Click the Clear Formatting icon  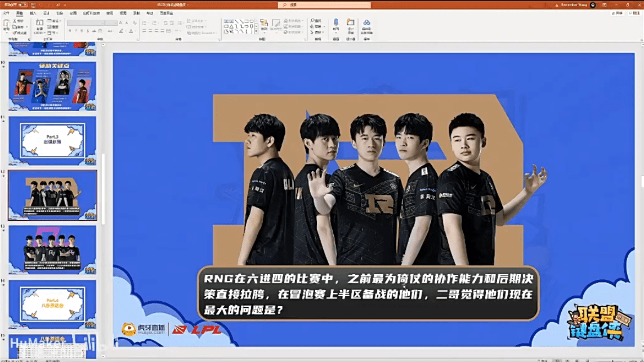pyautogui.click(x=134, y=23)
